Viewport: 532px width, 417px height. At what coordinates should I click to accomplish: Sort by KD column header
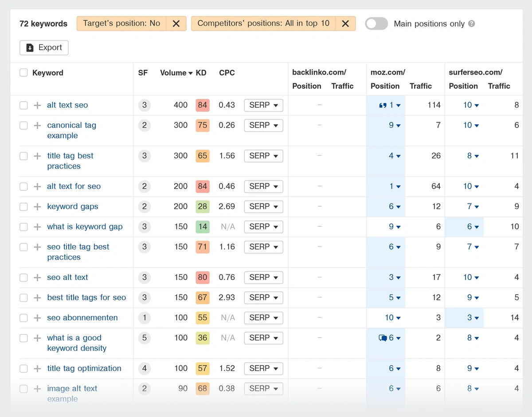pyautogui.click(x=201, y=73)
